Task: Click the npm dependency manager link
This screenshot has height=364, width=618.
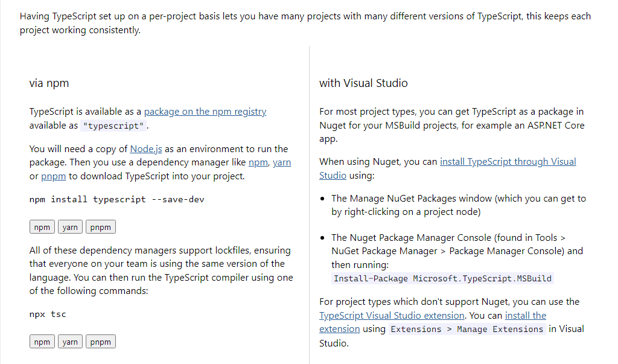Action: pos(258,162)
